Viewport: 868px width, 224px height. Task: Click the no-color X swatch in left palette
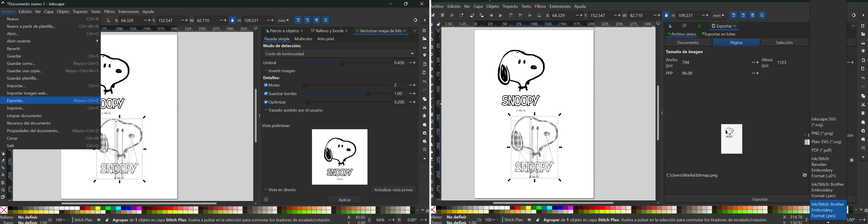[x=4, y=210]
